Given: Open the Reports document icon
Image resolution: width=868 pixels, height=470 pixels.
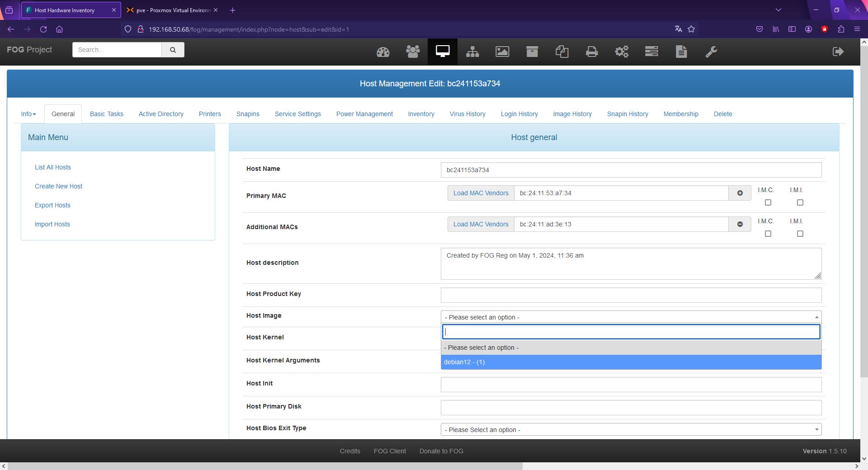Looking at the screenshot, I should pyautogui.click(x=681, y=52).
